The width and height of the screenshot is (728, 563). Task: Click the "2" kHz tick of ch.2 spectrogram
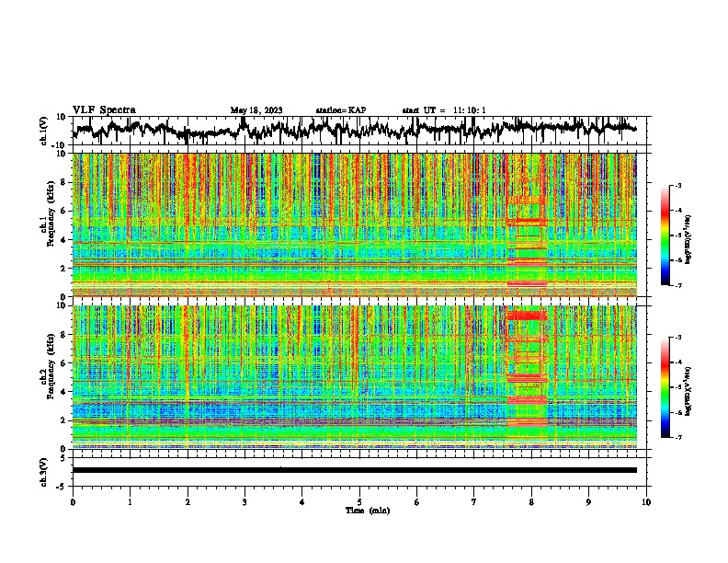point(63,420)
